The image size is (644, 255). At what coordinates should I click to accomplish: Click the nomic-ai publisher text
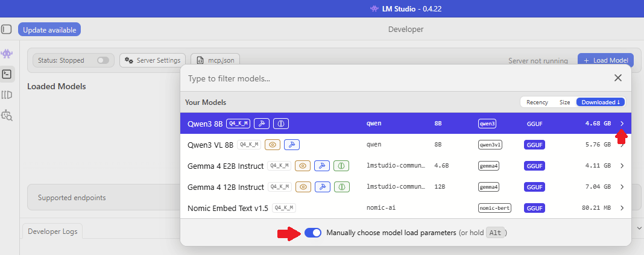click(x=381, y=208)
